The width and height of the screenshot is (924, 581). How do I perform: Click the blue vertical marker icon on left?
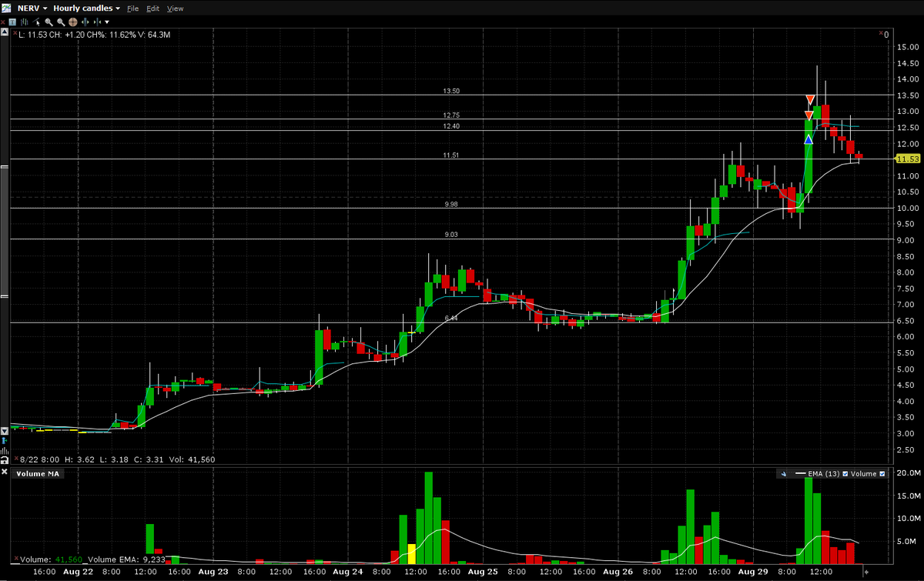[5, 441]
